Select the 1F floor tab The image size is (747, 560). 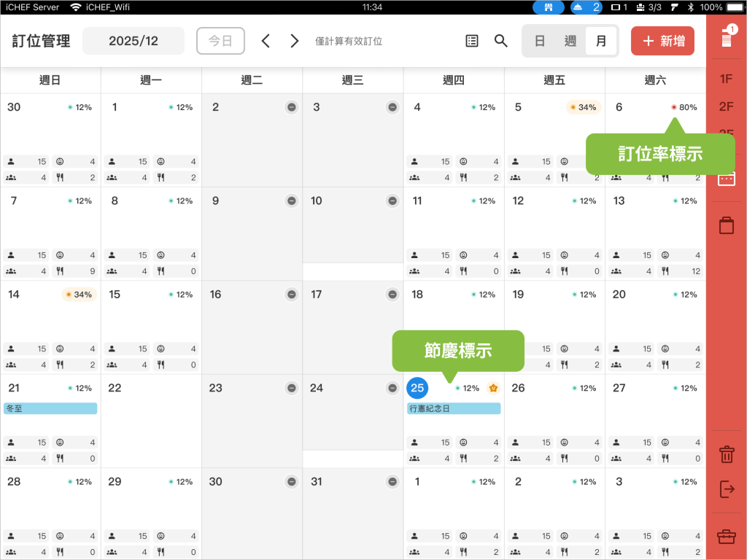tap(727, 79)
